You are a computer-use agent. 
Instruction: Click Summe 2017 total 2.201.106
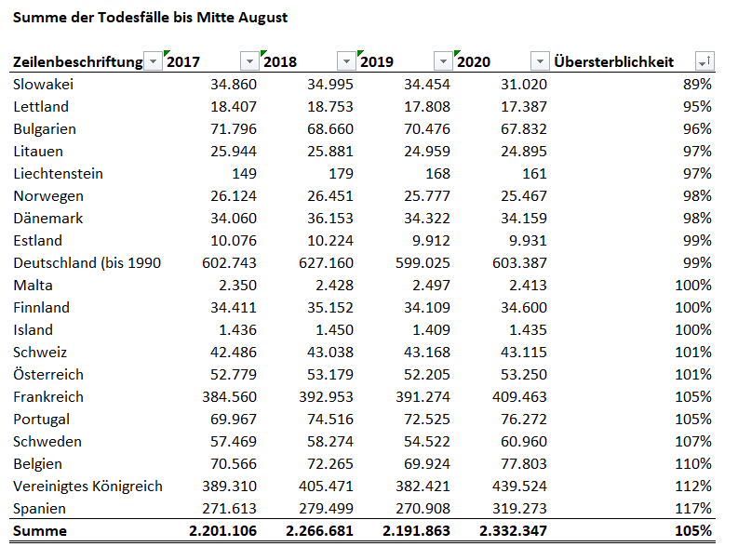point(223,531)
